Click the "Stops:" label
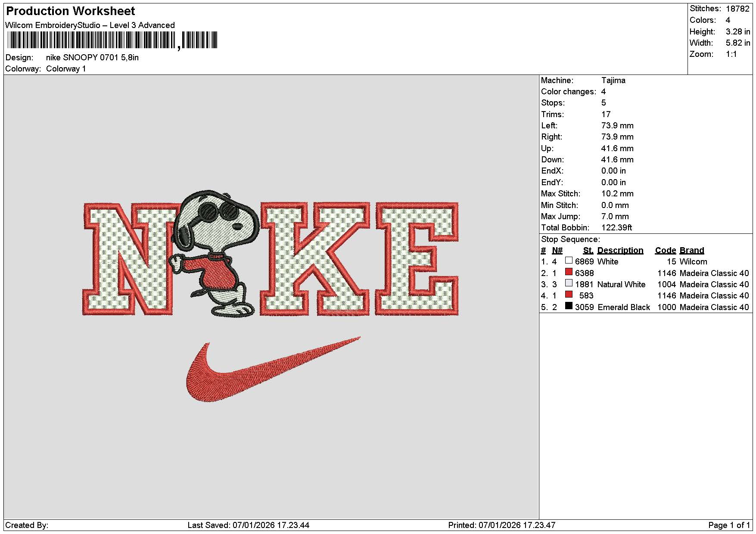Screen dimensions: 756x534 [553, 103]
